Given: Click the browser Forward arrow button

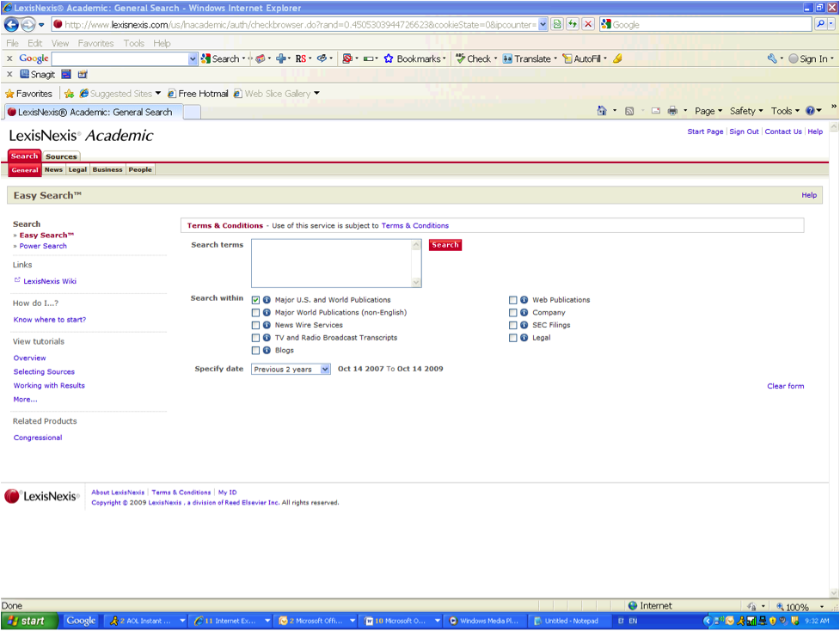Looking at the screenshot, I should 28,25.
